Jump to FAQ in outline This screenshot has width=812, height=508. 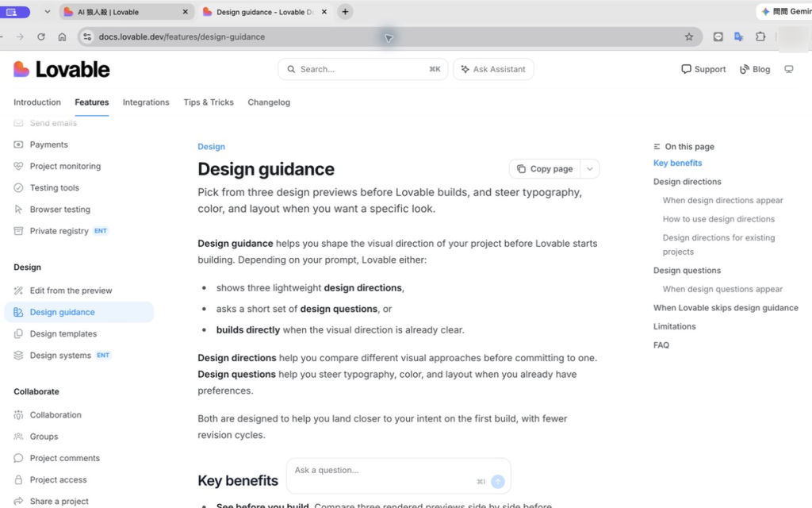click(661, 345)
